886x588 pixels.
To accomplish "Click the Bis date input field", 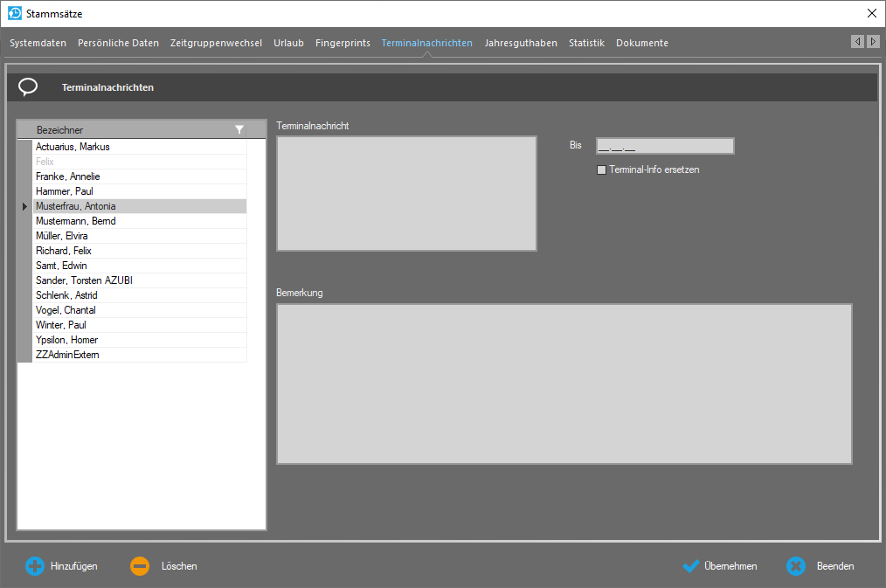I will (x=664, y=146).
